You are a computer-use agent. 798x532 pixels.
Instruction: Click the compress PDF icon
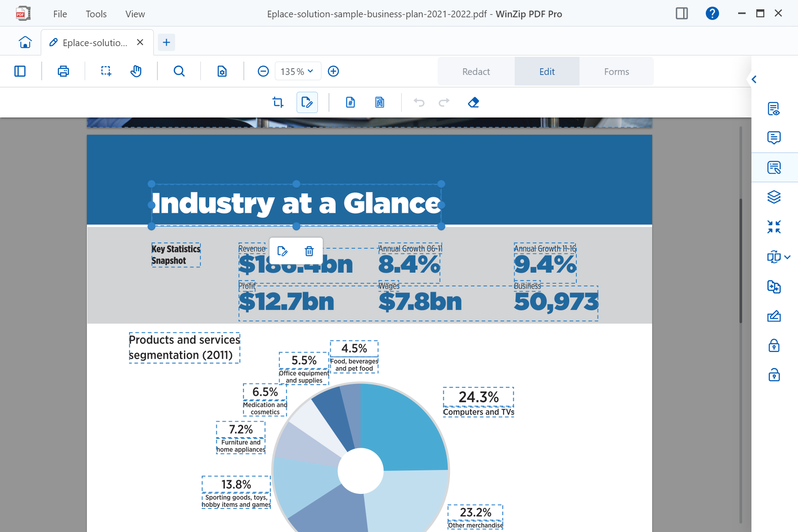click(x=774, y=227)
